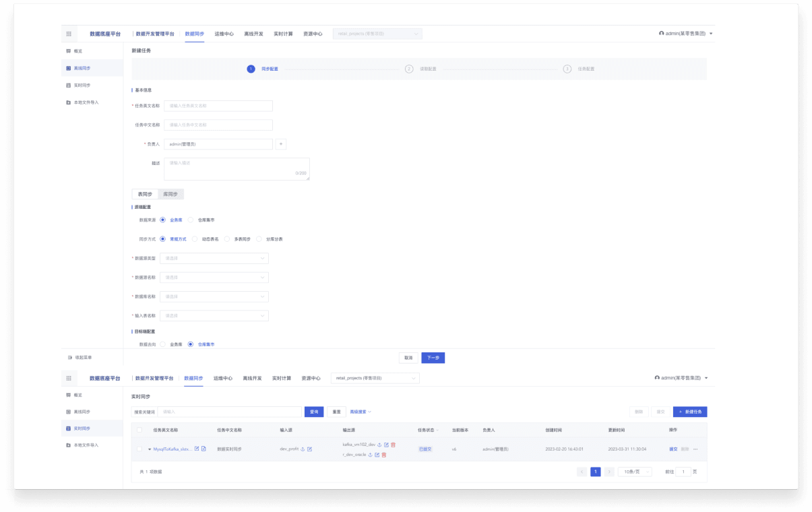Image resolution: width=812 pixels, height=512 pixels.
Task: Click the edit icon beside MysqlToKafka task name
Action: point(197,449)
